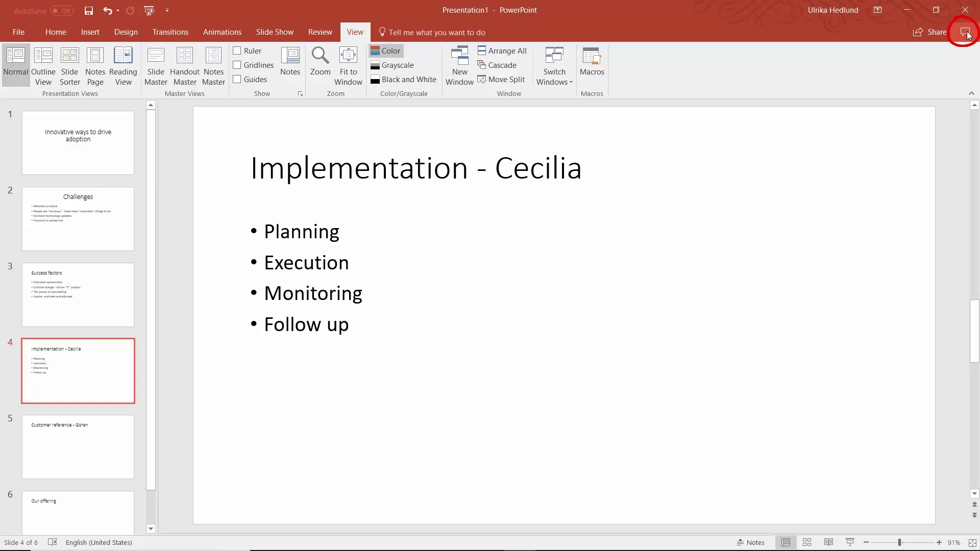Click the Tell me what you want to do box
Screen dimensions: 980x551
pos(432,32)
